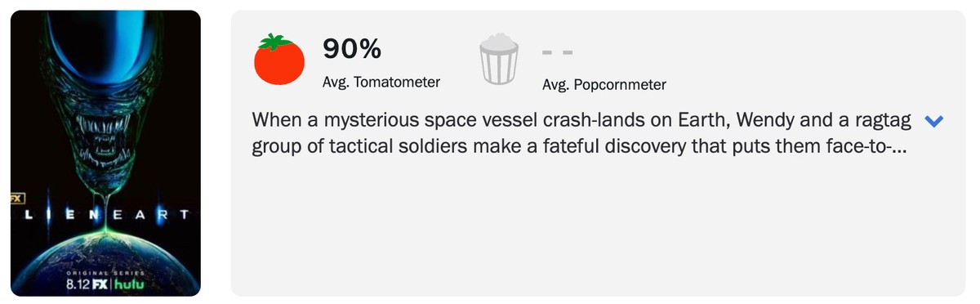
Task: Click the 90% Tomatometer score
Action: [x=352, y=49]
